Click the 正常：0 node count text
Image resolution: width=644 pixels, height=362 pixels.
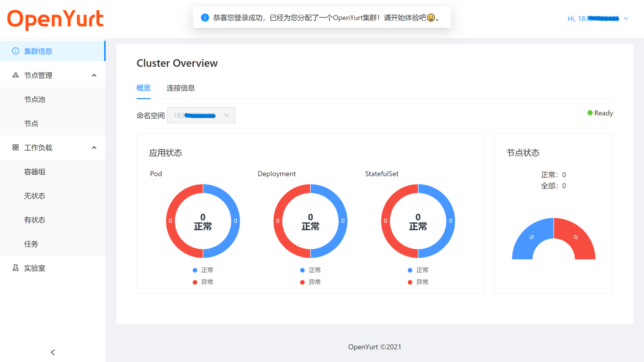click(x=554, y=175)
